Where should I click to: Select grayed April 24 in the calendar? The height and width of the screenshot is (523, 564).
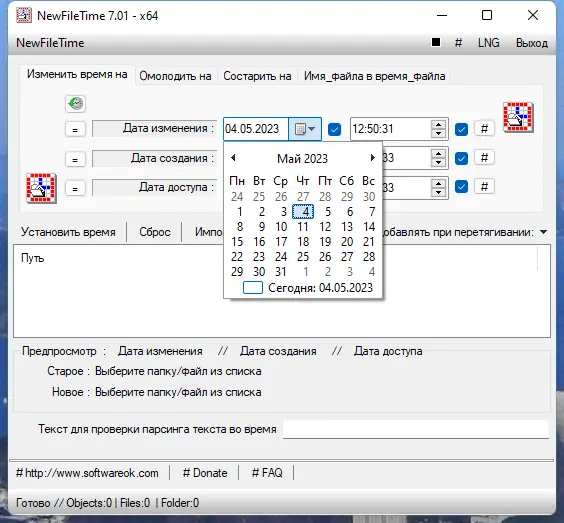237,197
